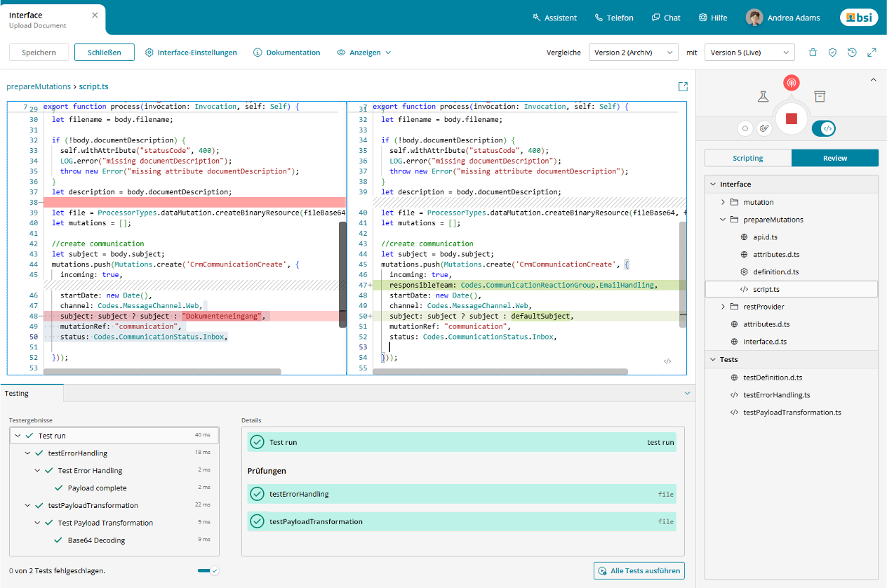Open script.ts in a new window via popup icon
The width and height of the screenshot is (887, 588).
683,86
